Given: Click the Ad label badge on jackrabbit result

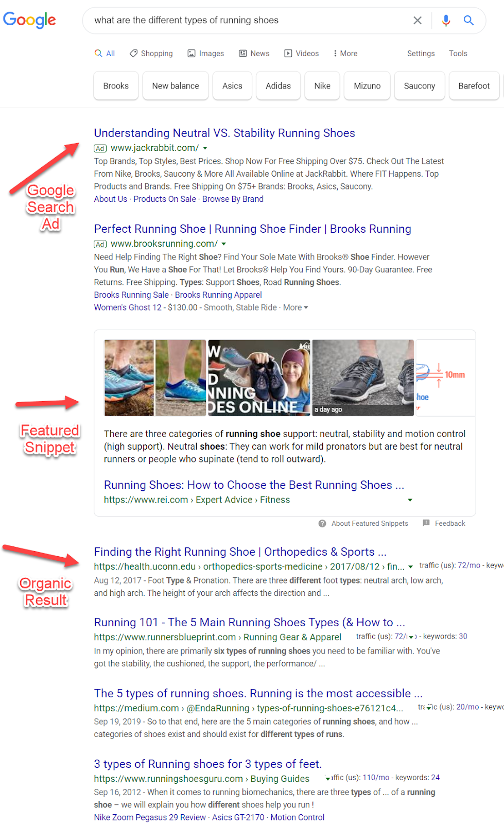Looking at the screenshot, I should point(100,148).
